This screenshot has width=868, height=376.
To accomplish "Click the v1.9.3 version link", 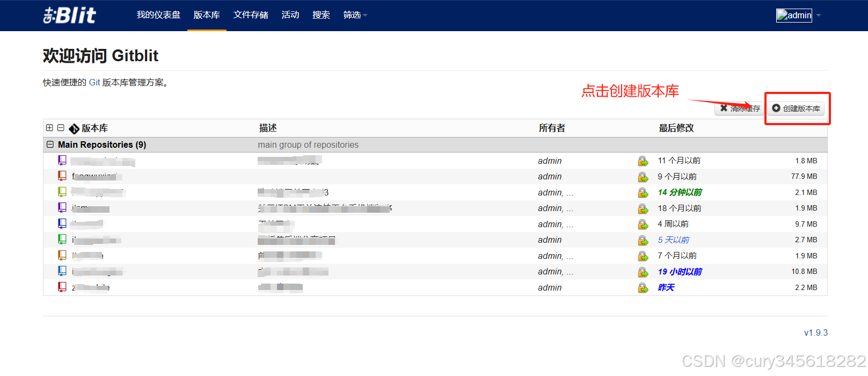I will [816, 333].
